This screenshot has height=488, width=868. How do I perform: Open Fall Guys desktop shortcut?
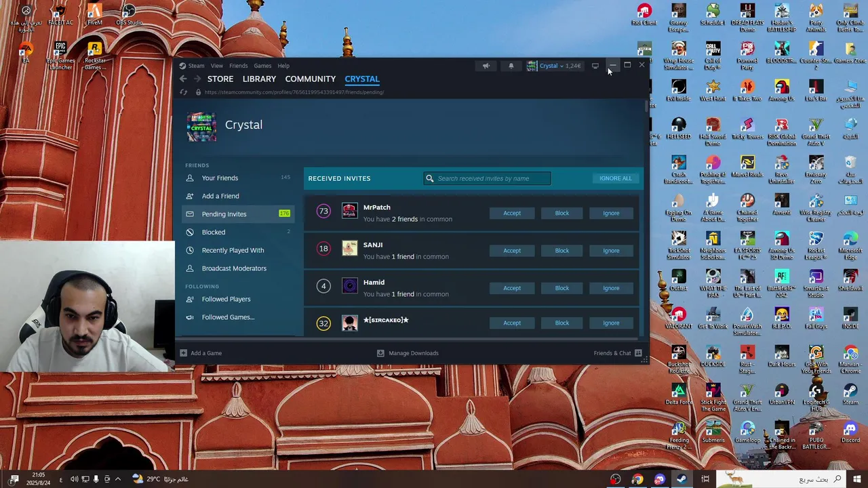tap(816, 318)
